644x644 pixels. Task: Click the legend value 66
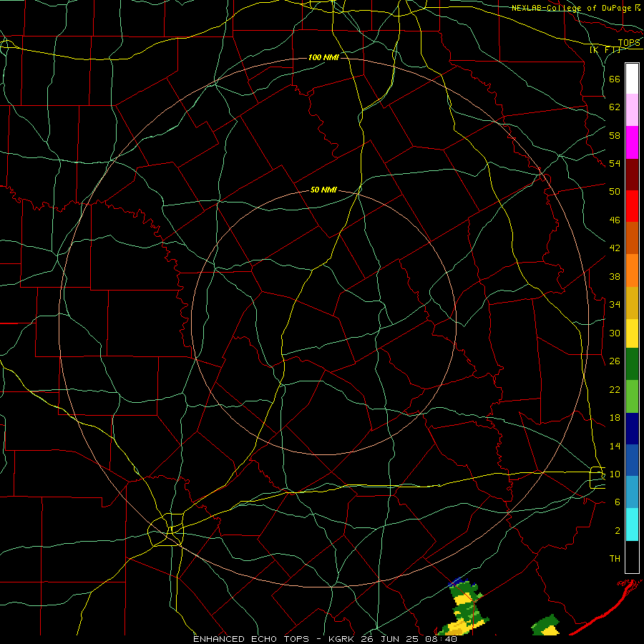[615, 79]
